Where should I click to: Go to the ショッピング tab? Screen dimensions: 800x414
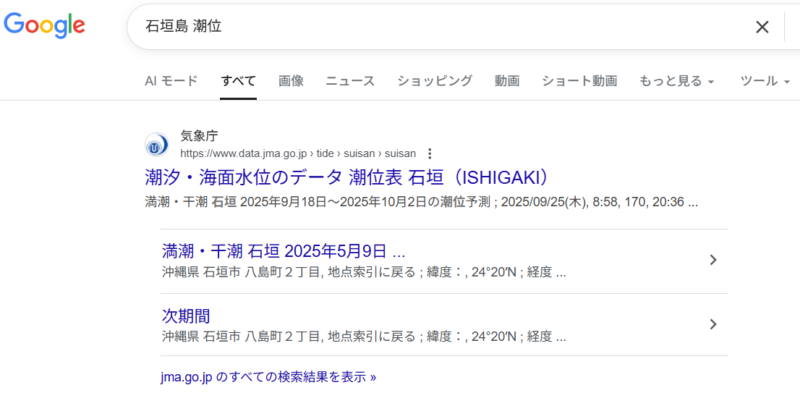434,81
